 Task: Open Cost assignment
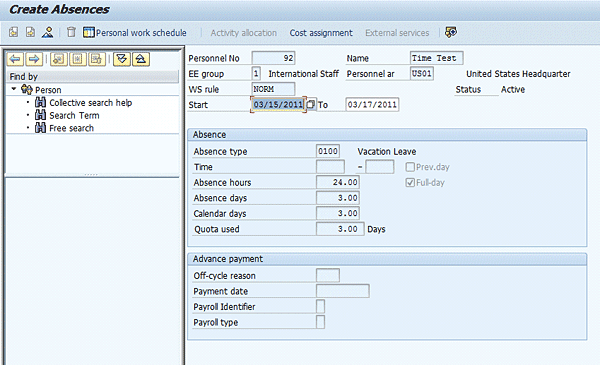[321, 33]
